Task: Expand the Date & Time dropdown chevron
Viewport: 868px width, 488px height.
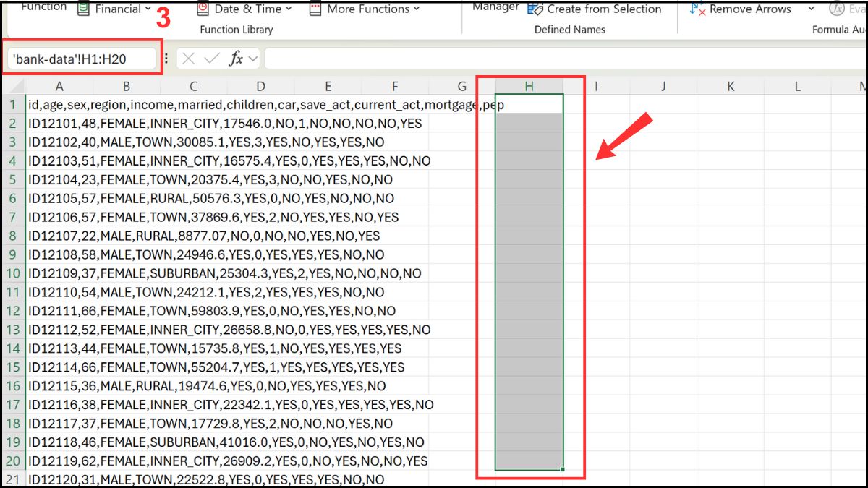Action: click(289, 9)
